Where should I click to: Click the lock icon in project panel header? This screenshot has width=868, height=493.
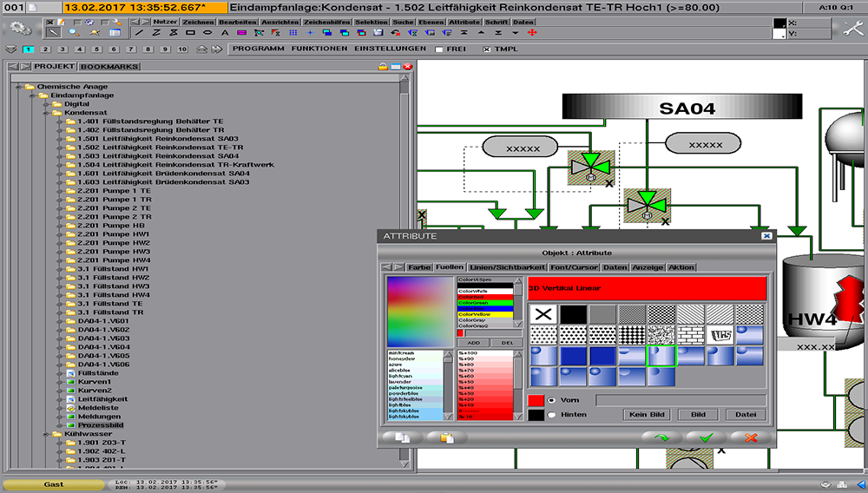coord(383,66)
